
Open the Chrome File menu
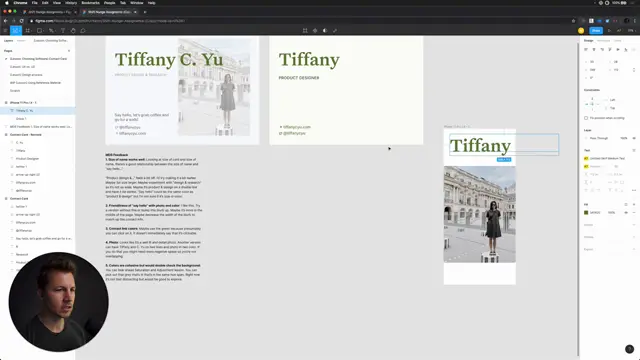tap(35, 3)
